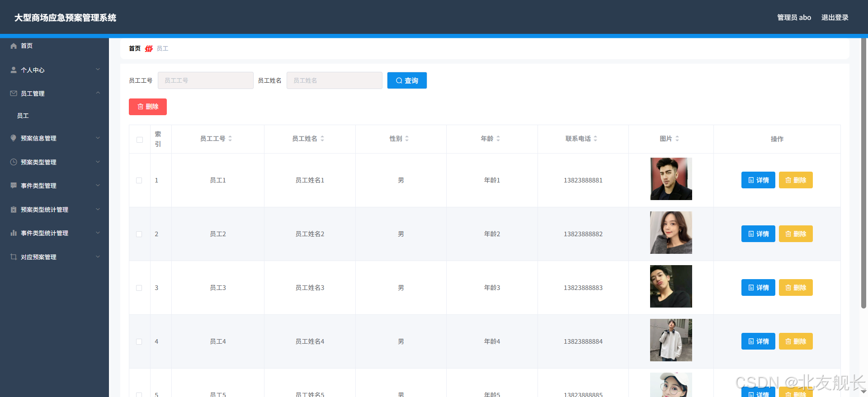Click the sort arrows on 员工姓名 column
868x397 pixels.
[x=322, y=139]
